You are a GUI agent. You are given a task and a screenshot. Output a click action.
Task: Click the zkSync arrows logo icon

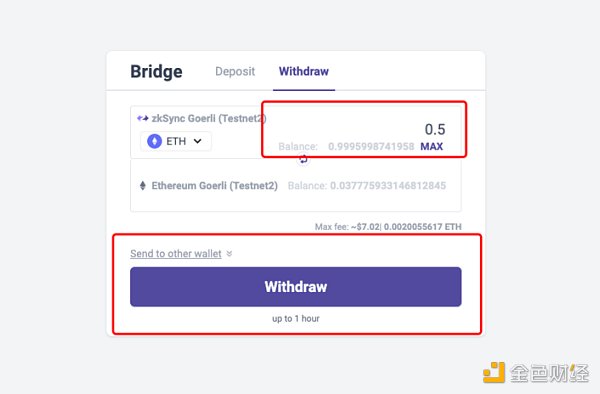(143, 118)
